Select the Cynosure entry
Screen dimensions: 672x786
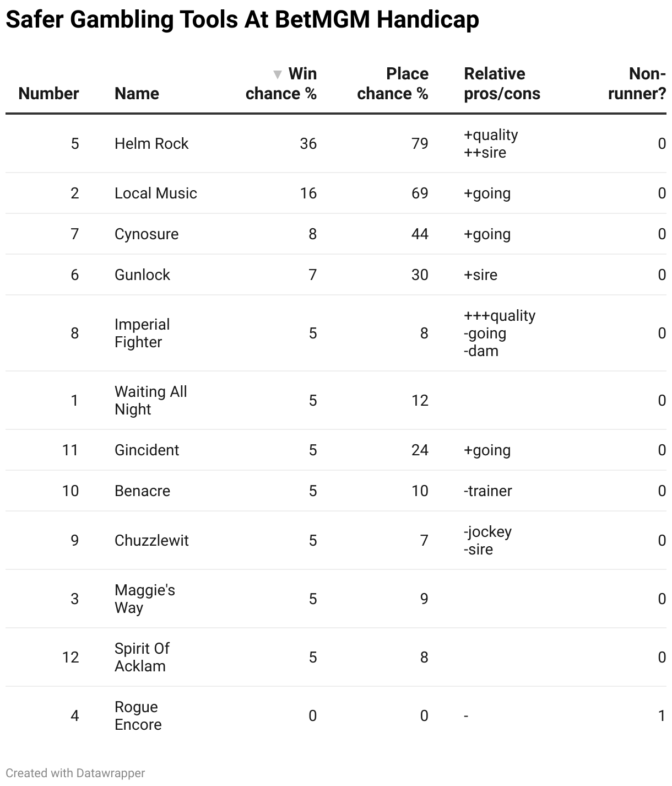click(147, 234)
